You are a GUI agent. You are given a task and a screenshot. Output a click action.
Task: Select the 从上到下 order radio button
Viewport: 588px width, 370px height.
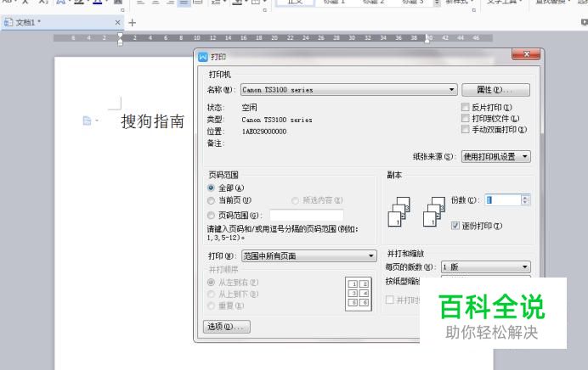point(211,294)
